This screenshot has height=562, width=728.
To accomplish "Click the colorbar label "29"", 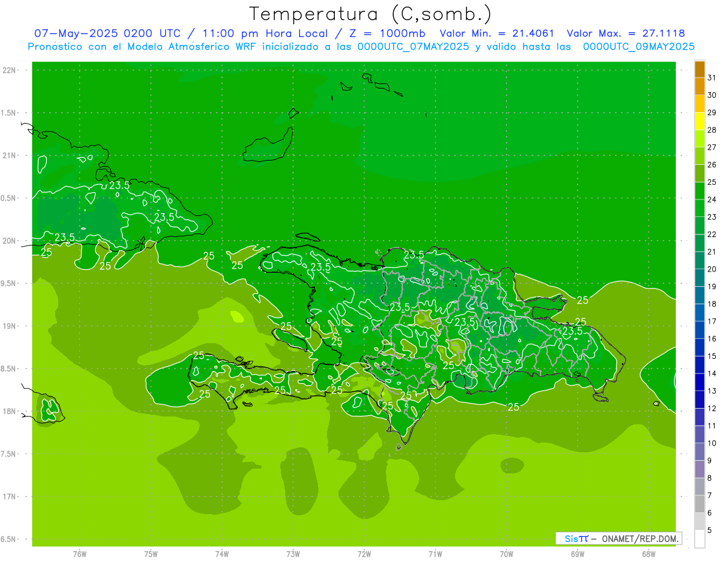I will pos(712,112).
